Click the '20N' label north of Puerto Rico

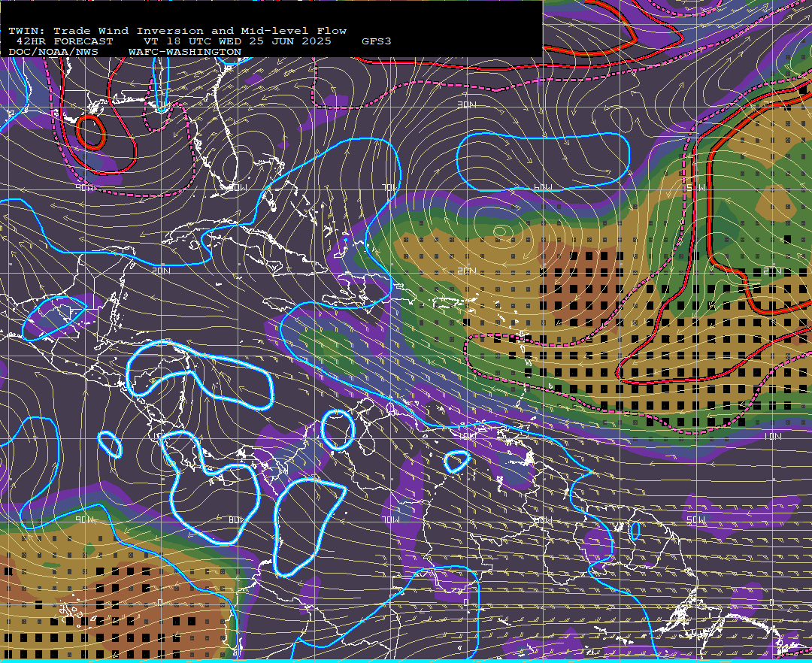pyautogui.click(x=467, y=271)
